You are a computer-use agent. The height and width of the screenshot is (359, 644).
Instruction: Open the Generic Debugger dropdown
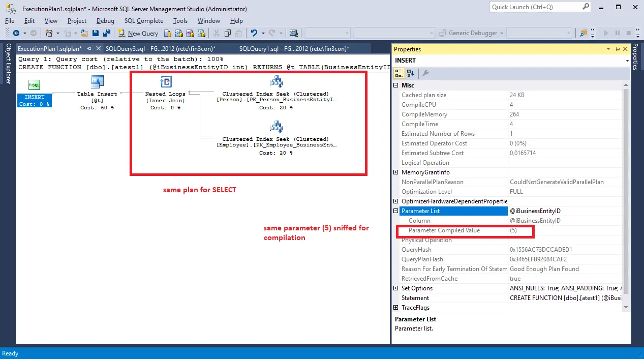tap(502, 33)
